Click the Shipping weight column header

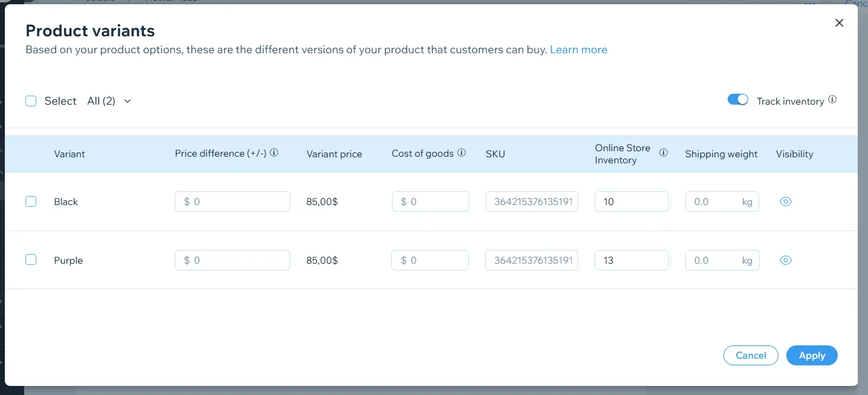pos(721,154)
